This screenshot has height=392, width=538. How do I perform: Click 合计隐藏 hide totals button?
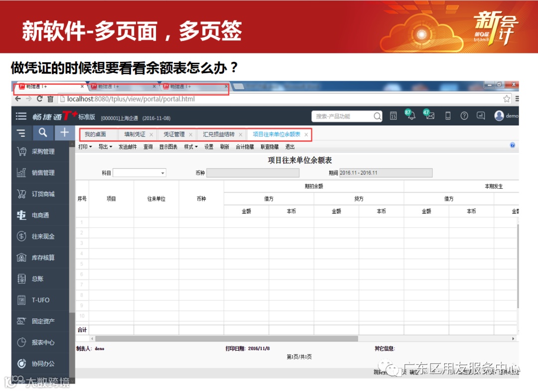point(245,147)
